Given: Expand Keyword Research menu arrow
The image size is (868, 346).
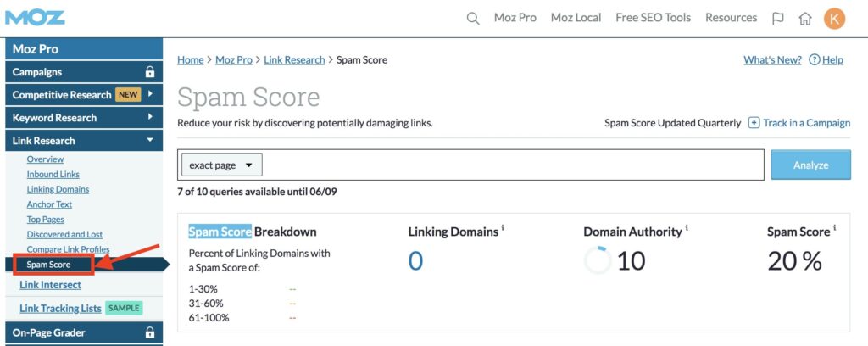Looking at the screenshot, I should tap(150, 117).
